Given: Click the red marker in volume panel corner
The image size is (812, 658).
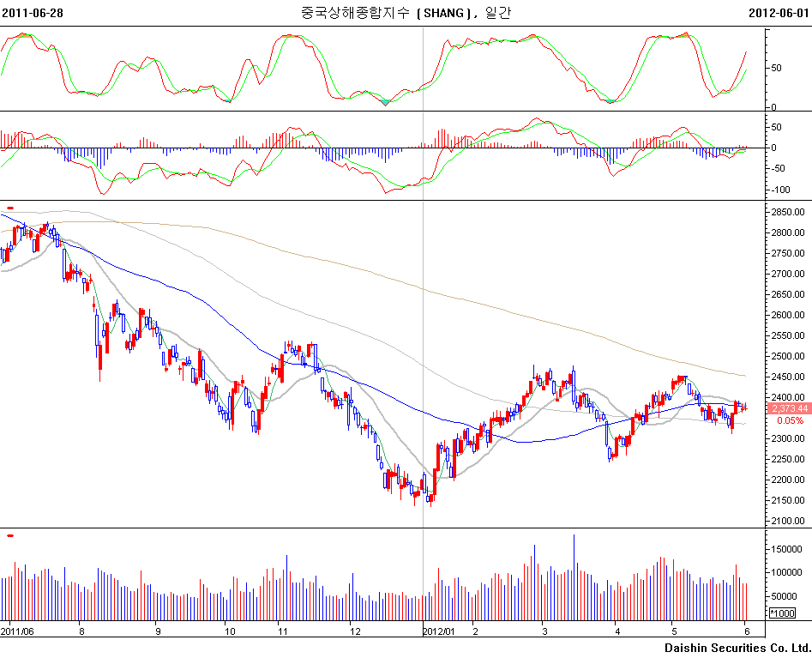Looking at the screenshot, I should (9, 535).
